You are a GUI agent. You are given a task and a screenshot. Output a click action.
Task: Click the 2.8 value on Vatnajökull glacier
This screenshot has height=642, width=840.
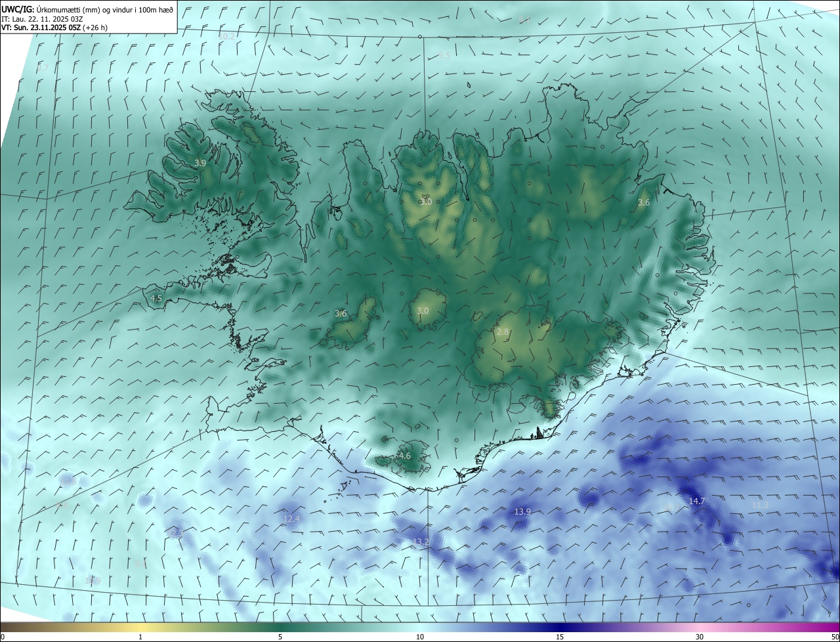click(x=503, y=332)
